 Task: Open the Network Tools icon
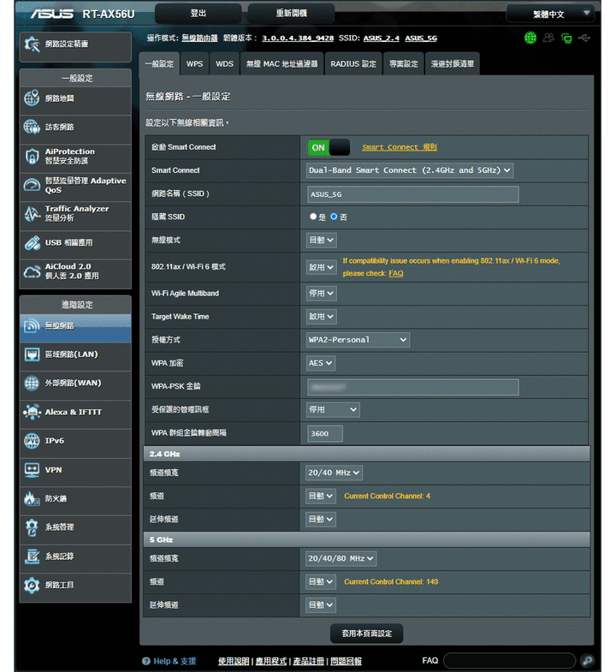point(32,585)
